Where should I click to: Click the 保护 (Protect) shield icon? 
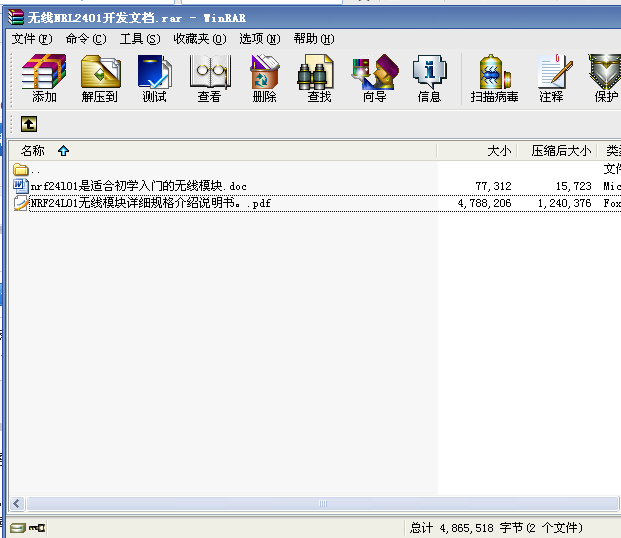[x=605, y=78]
